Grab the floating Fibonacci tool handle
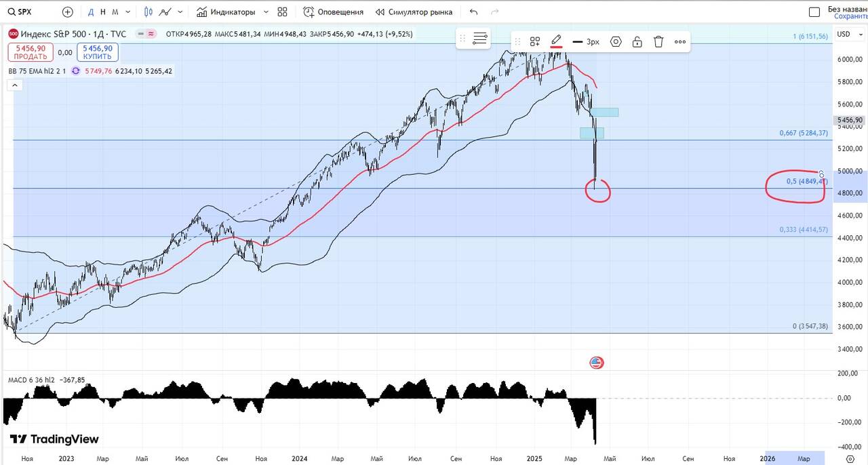 click(462, 39)
